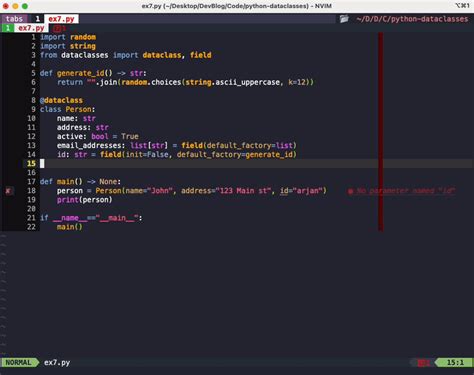The height and width of the screenshot is (375, 474).
Task: Click the 15:1 cursor position indicator
Action: [x=455, y=363]
